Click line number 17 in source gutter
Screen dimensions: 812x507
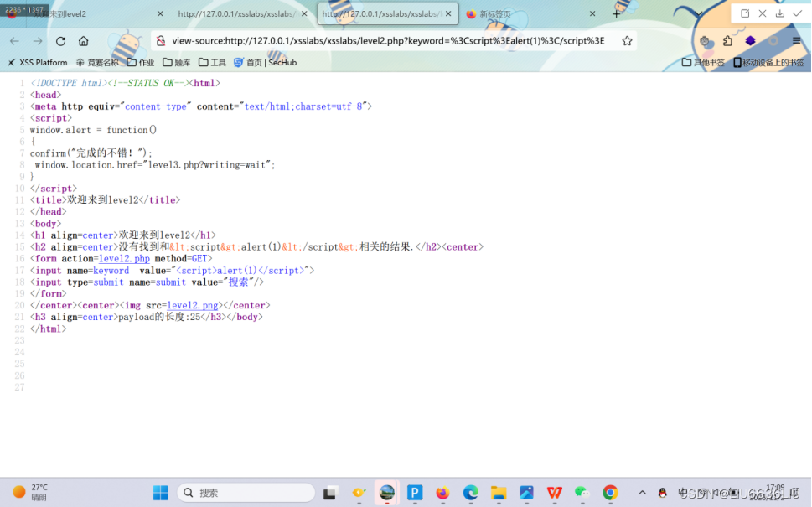point(19,271)
